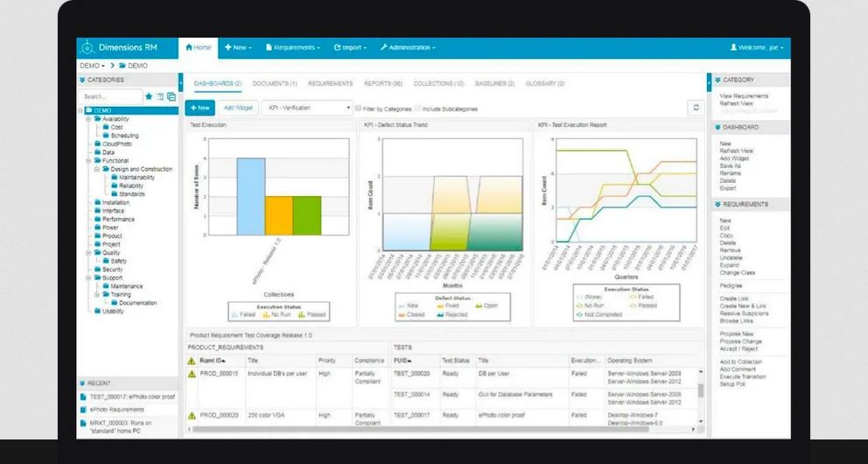
Task: Toggle Rejected series in Defect Status legend
Action: click(x=451, y=314)
